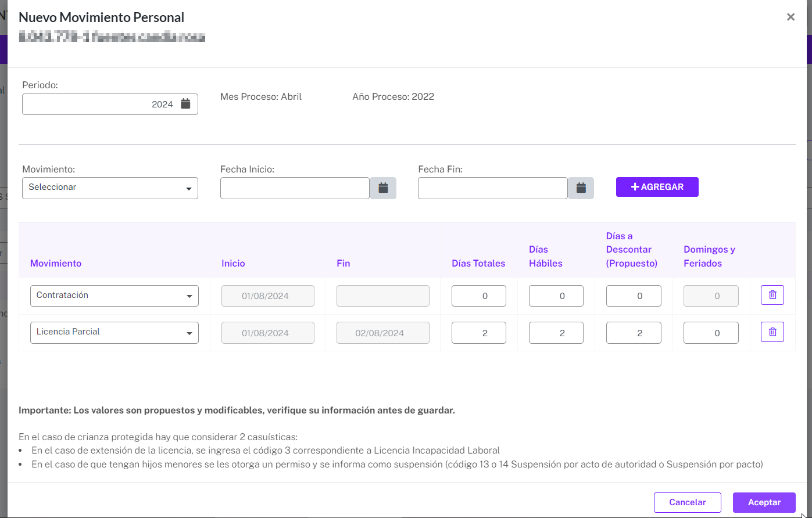Edit Días Hábiles for Contratación row
This screenshot has height=518, width=812.
coord(556,296)
